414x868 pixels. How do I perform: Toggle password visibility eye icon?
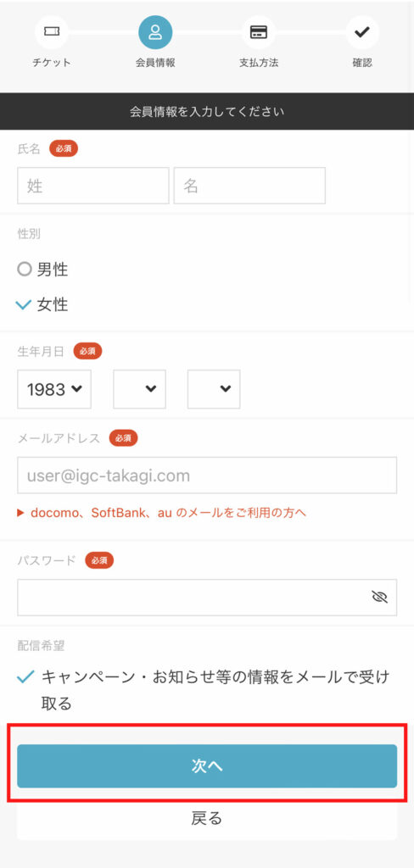379,597
